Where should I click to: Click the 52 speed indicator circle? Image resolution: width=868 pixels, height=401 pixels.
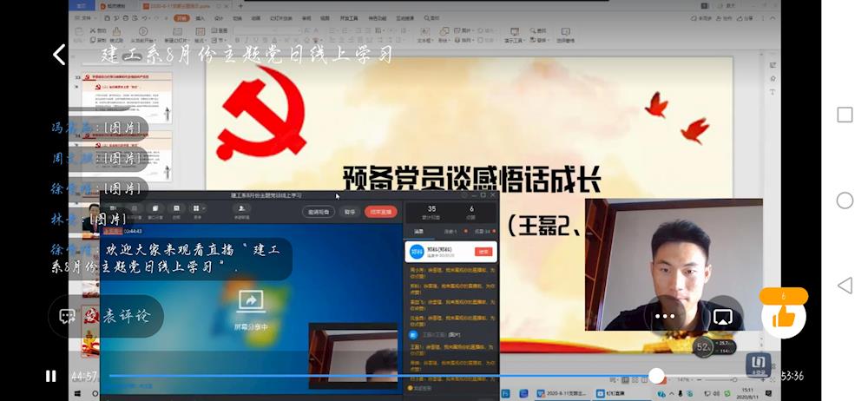point(704,348)
